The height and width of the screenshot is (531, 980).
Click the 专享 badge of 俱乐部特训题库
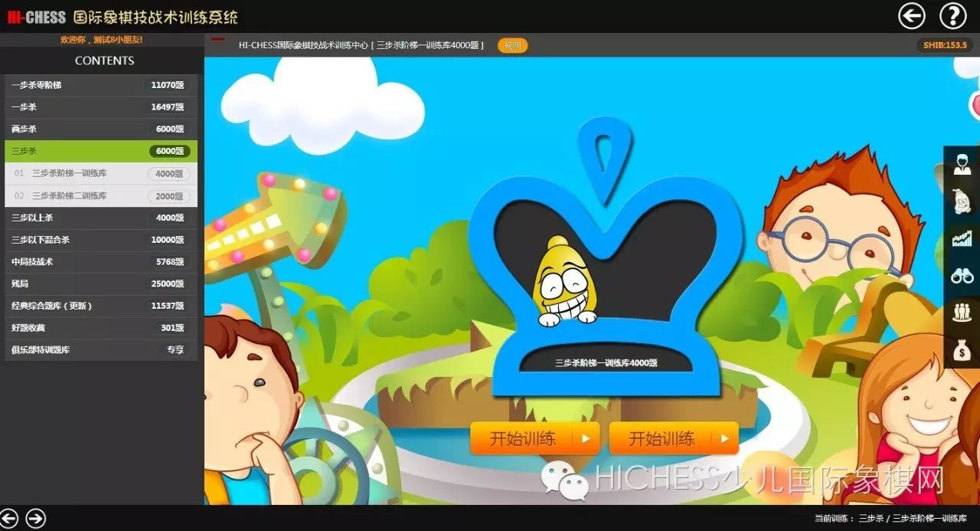175,349
